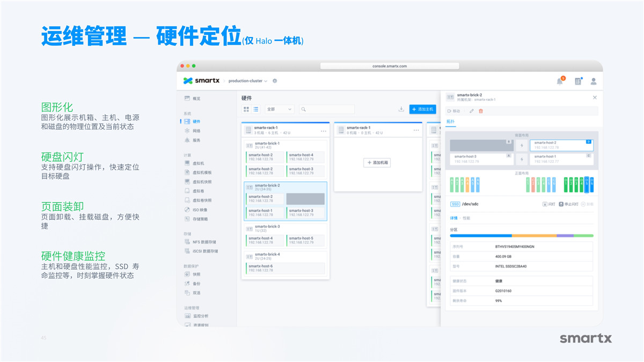Open 服务 in the sidebar
Viewport: 644px width, 362px height.
(x=193, y=140)
